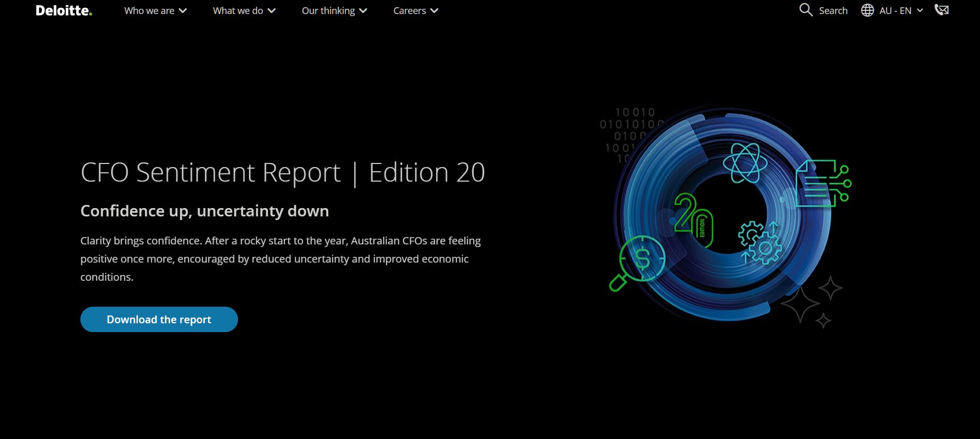Expand the What we do chevron
Screen dimensions: 980x439
(272, 11)
